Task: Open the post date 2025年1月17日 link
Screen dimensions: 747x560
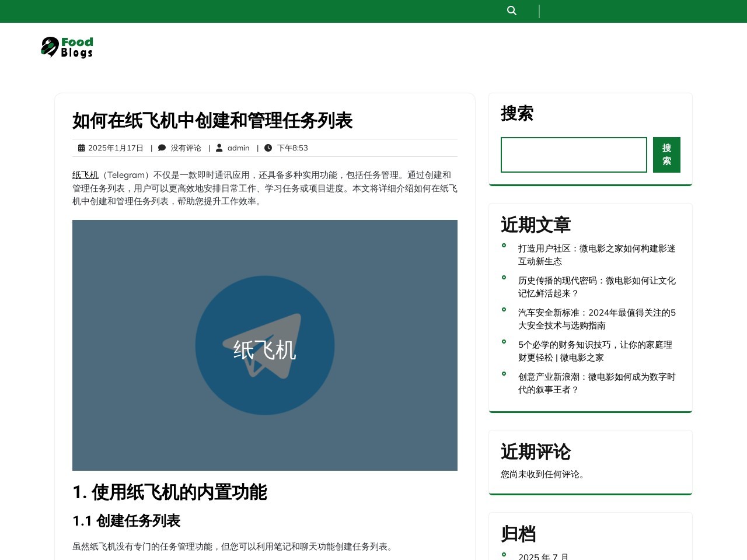Action: 116,148
